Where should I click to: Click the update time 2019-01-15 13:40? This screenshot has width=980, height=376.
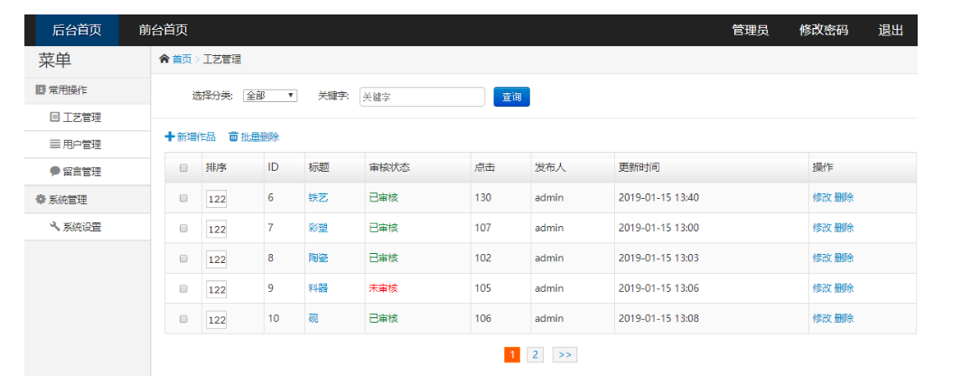[x=658, y=198]
